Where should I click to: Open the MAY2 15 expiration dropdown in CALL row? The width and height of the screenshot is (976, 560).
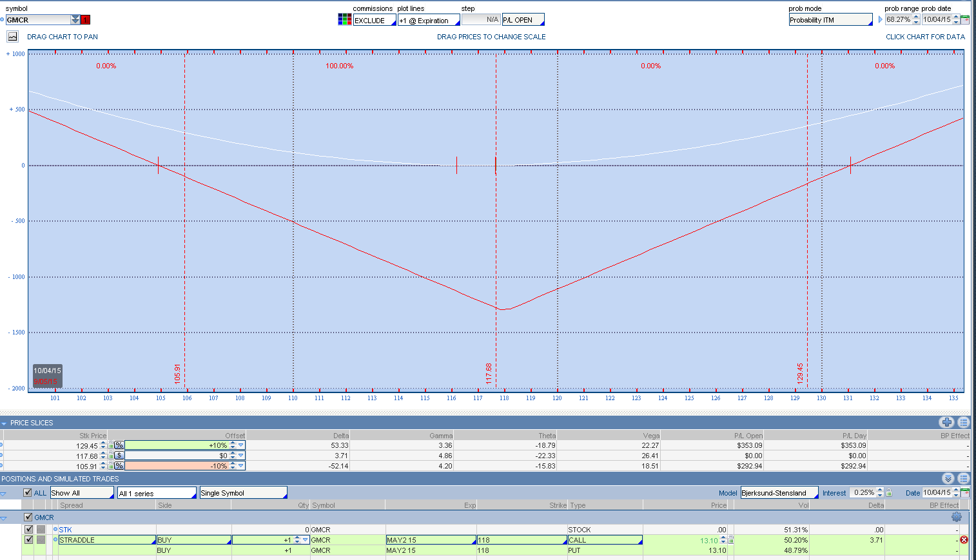point(431,540)
